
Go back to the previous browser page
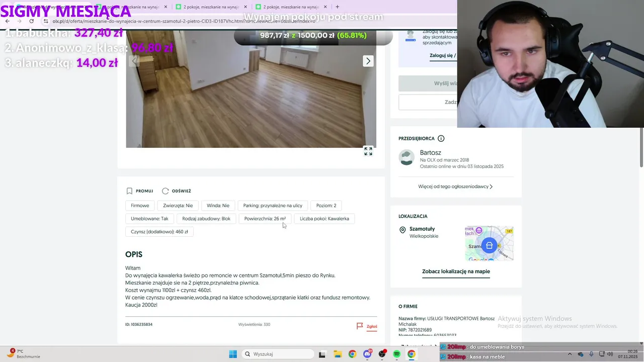coord(7,21)
